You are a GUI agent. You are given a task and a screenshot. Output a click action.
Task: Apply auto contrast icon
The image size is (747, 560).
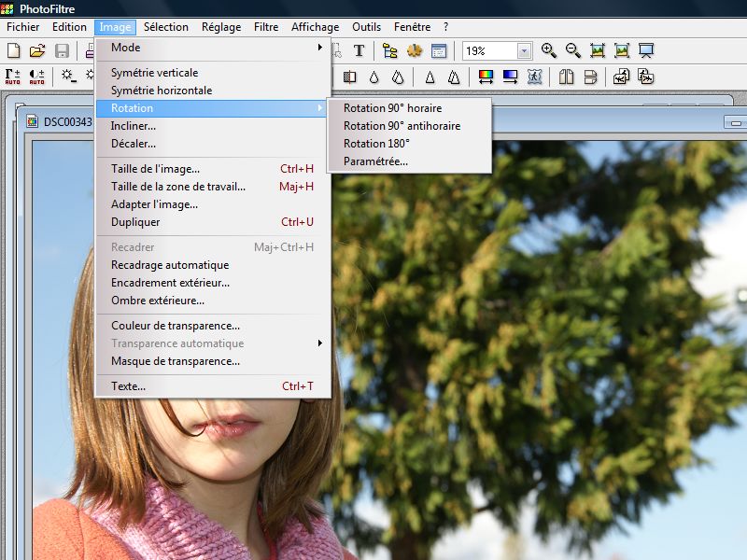click(x=36, y=77)
